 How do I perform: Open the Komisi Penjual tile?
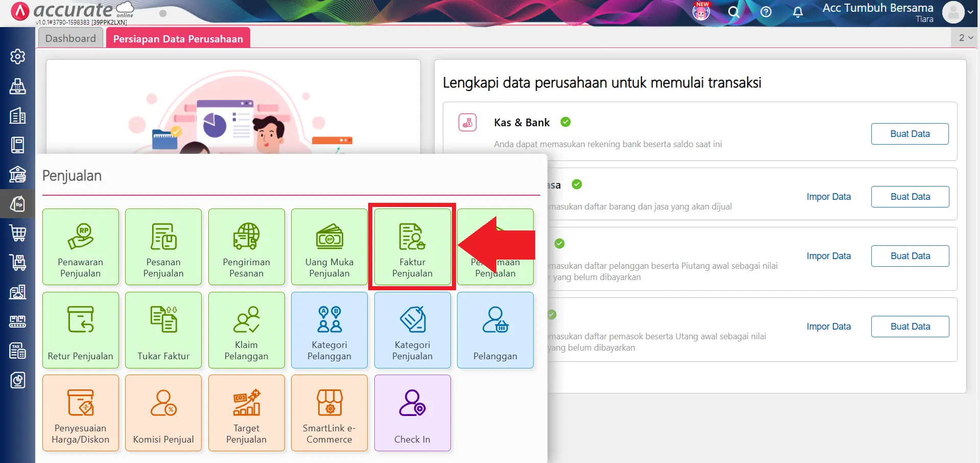(163, 413)
